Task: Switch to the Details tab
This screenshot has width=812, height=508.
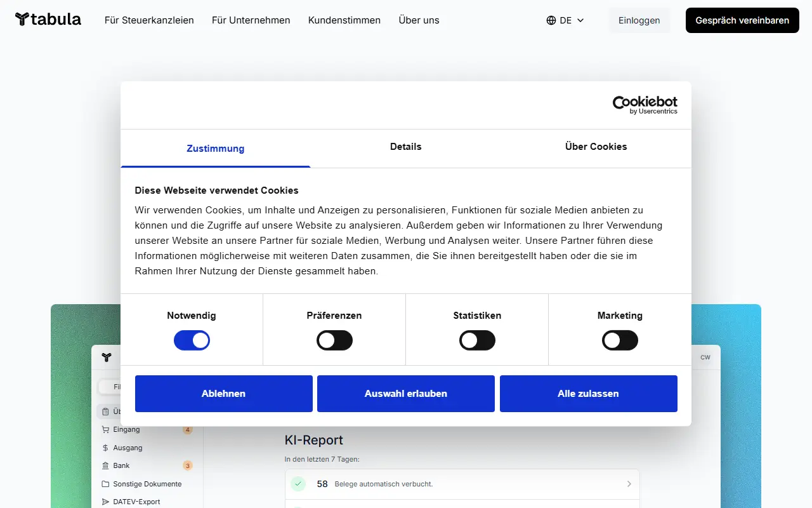Action: tap(406, 147)
